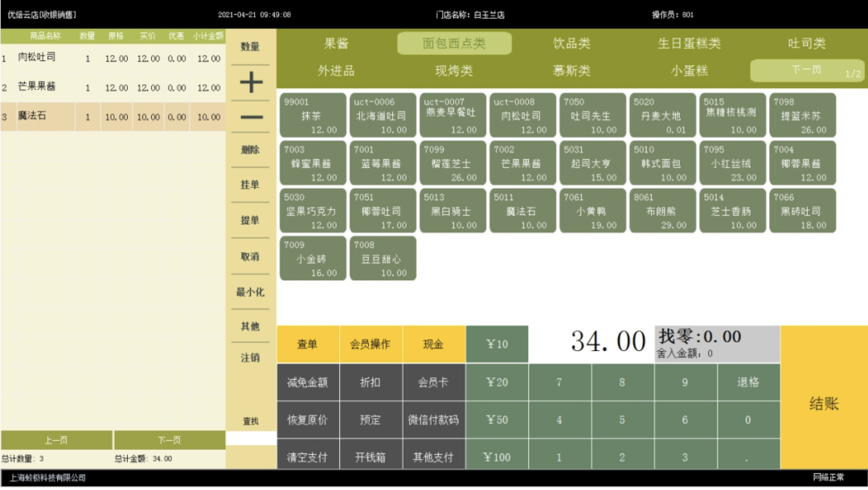Add 魔法石 to the current order
Screen dimensions: 868x490
(x=524, y=210)
